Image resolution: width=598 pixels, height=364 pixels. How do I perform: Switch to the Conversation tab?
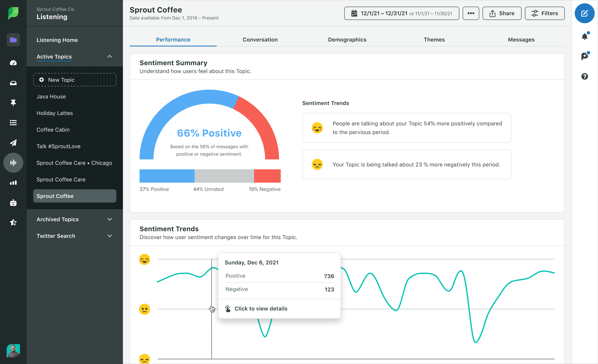(x=260, y=39)
